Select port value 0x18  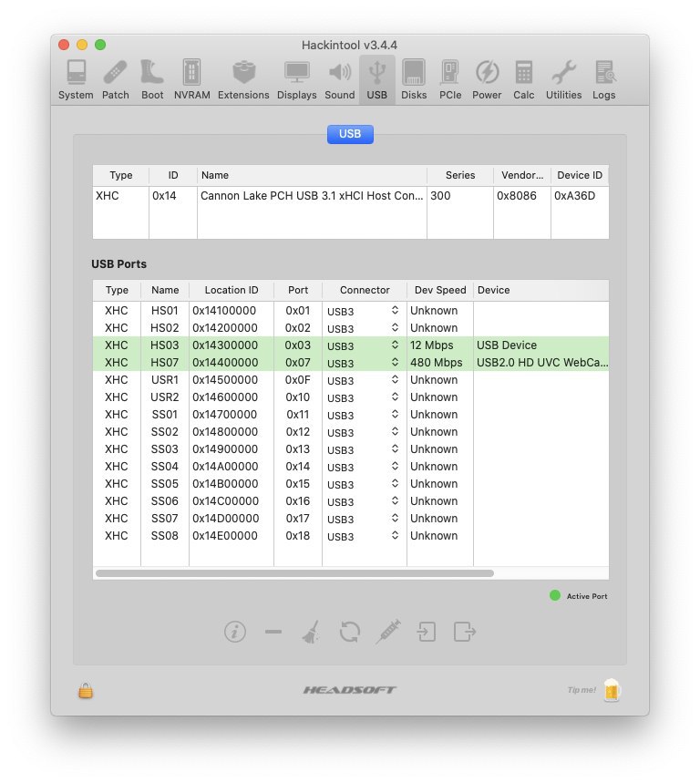(297, 535)
